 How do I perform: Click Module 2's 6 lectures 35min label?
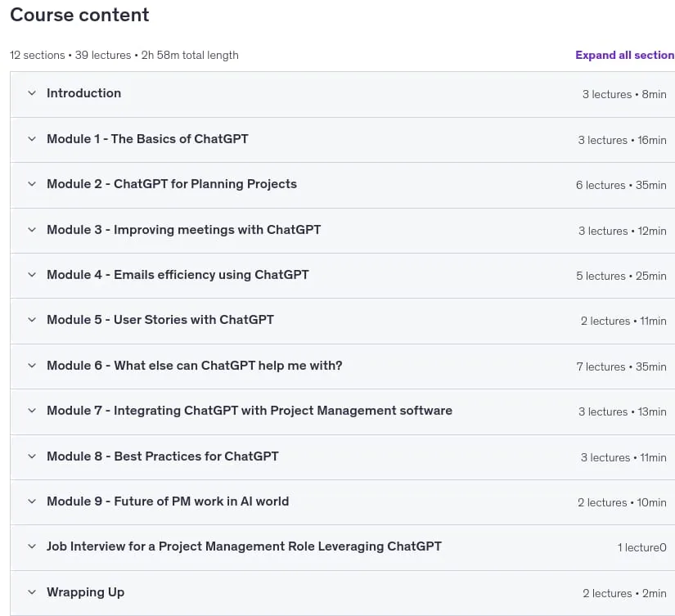(x=621, y=185)
